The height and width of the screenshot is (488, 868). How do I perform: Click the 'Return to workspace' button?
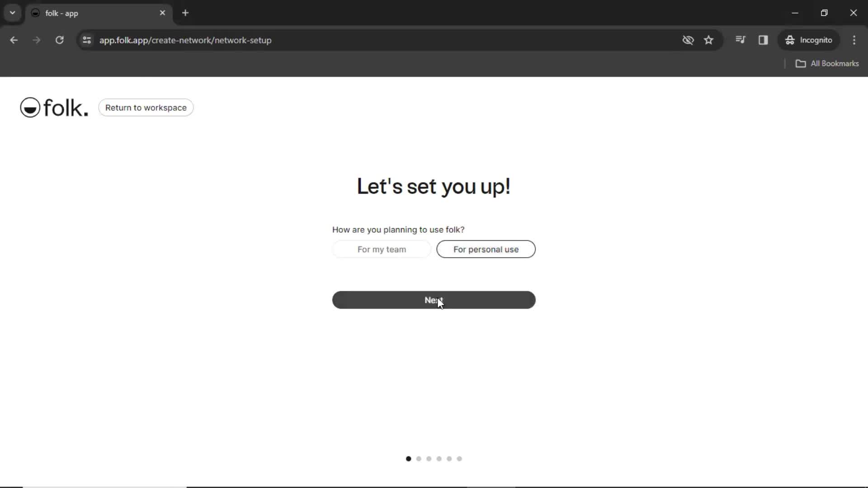pyautogui.click(x=146, y=107)
